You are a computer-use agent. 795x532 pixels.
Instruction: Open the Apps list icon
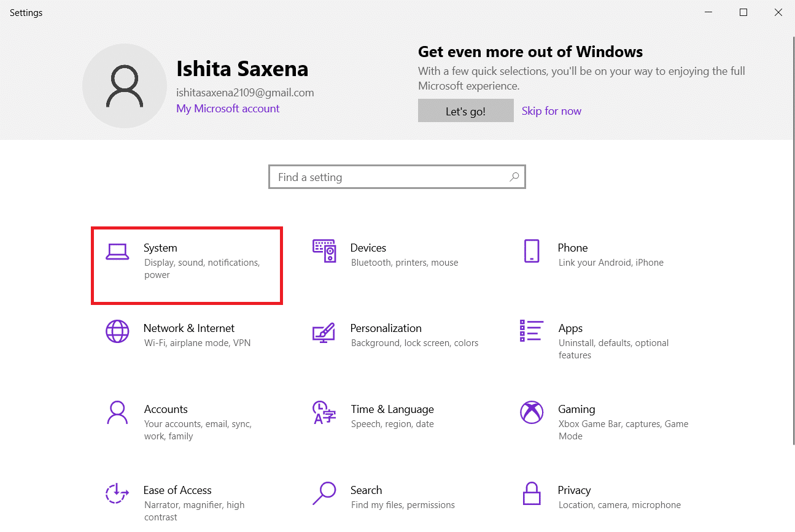click(x=531, y=331)
